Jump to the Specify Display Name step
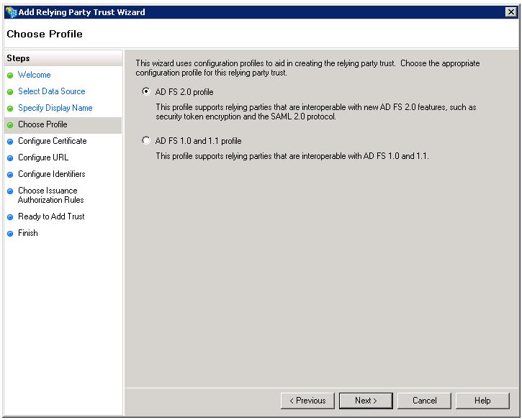 tap(55, 108)
